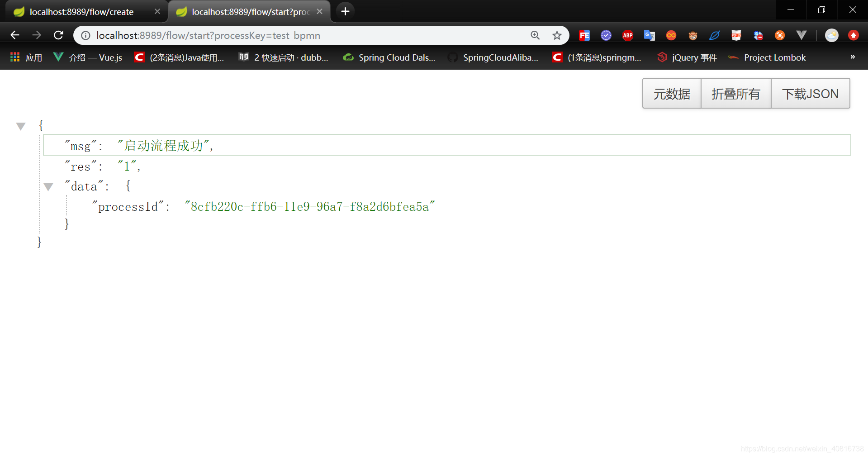Reload the current page
Viewport: 868px width, 457px height.
[58, 35]
